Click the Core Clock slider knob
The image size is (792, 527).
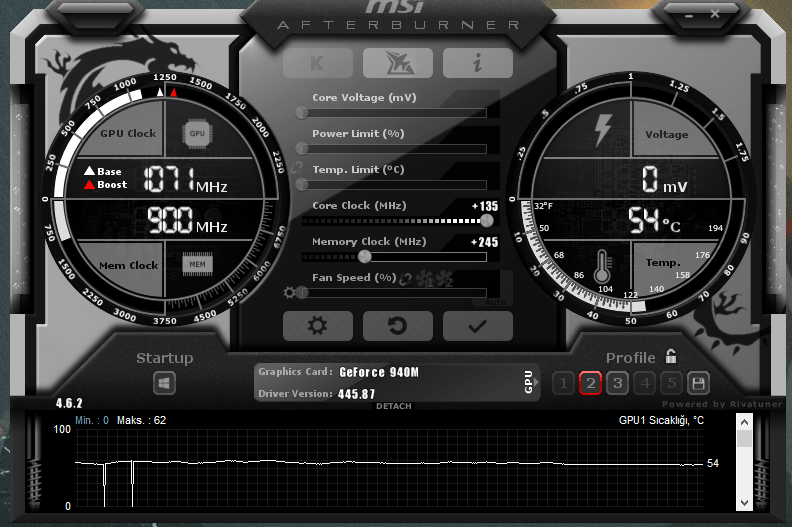click(486, 220)
